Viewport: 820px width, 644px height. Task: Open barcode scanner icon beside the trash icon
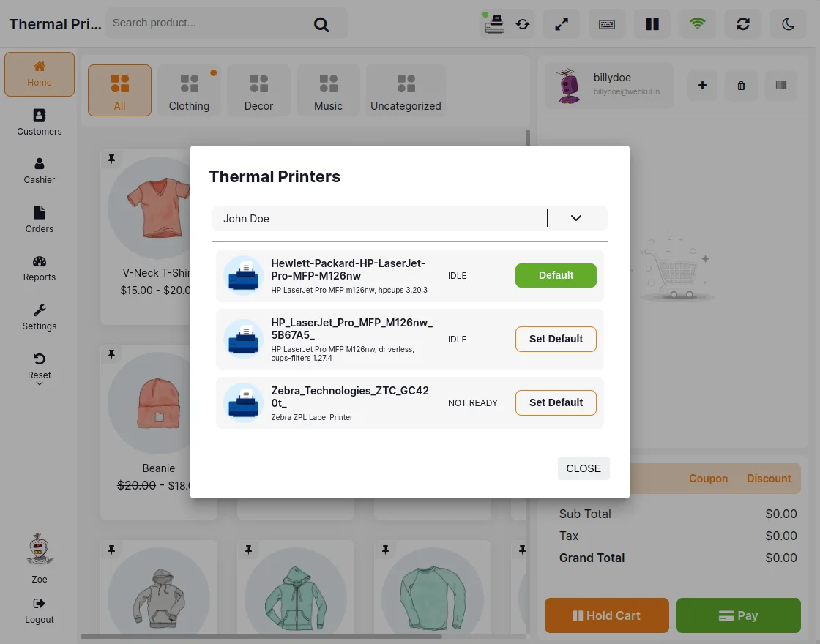pos(780,85)
